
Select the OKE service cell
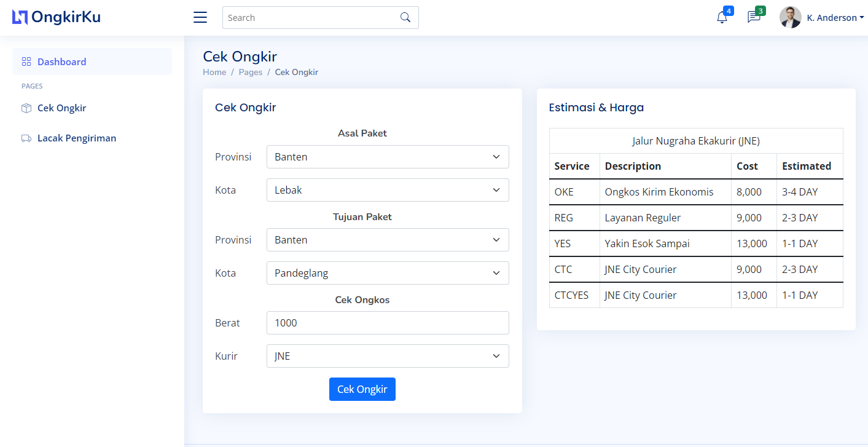574,192
